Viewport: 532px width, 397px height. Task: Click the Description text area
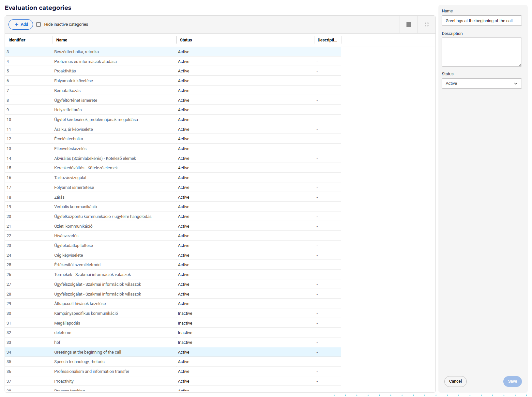tap(481, 52)
